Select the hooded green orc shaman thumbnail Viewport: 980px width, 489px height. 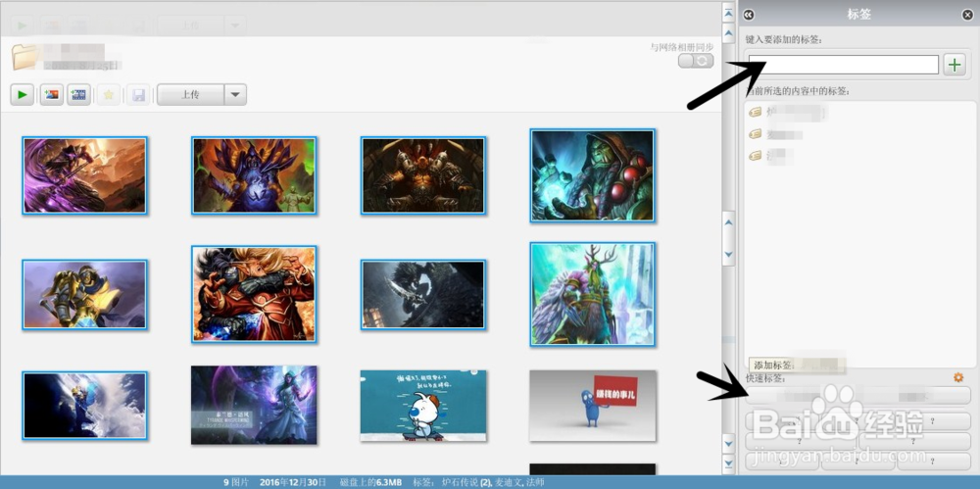tap(593, 175)
